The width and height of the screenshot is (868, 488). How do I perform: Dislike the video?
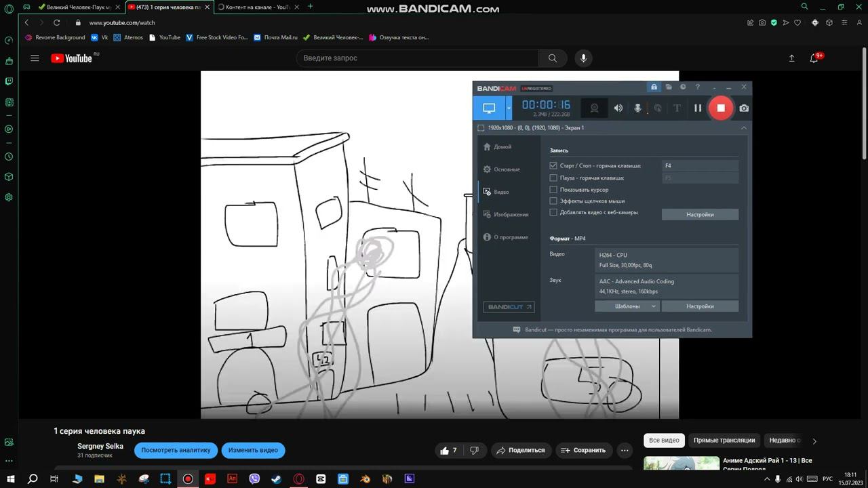pos(475,450)
